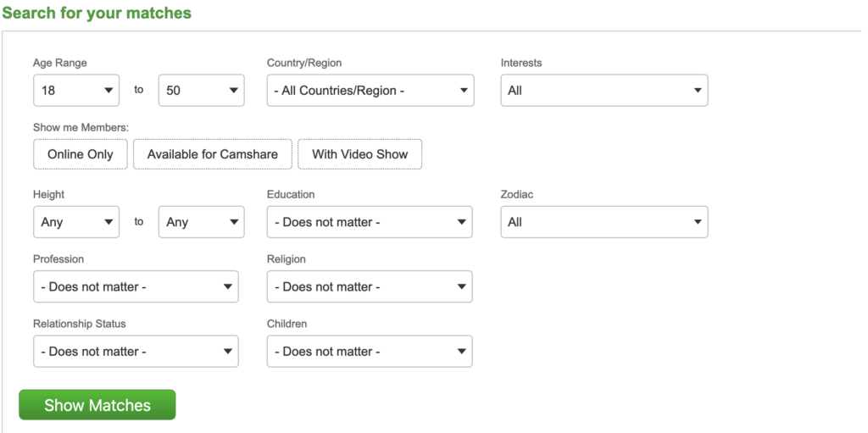Screen dimensions: 868x433
Task: Open the Zodiac dropdown
Action: click(604, 222)
